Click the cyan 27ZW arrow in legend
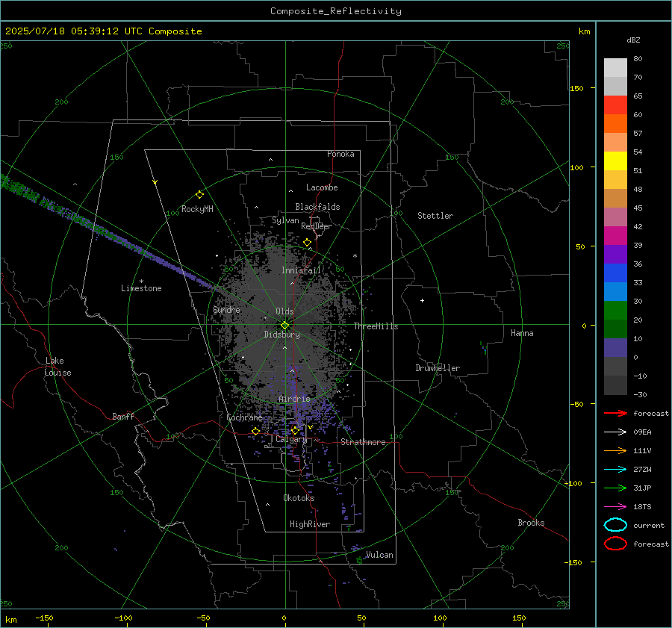Image resolution: width=672 pixels, height=628 pixels. (x=615, y=470)
